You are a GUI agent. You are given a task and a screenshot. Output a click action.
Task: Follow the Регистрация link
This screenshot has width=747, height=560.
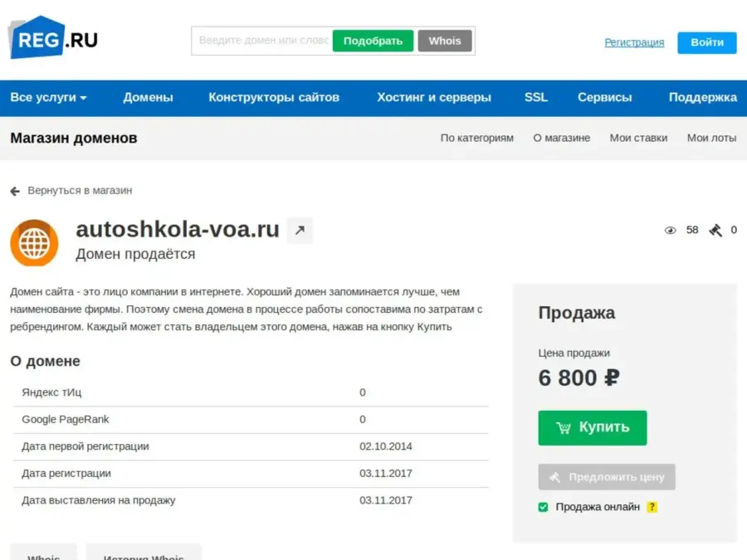tap(634, 42)
